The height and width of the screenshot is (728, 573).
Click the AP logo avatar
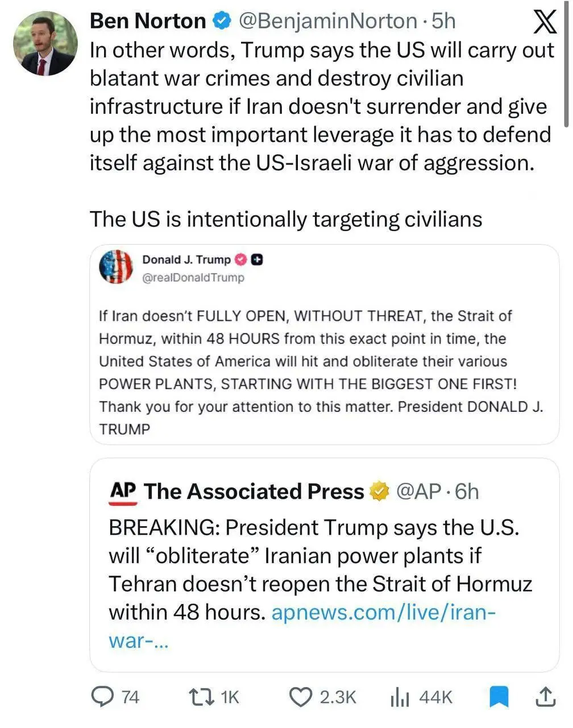pyautogui.click(x=123, y=492)
